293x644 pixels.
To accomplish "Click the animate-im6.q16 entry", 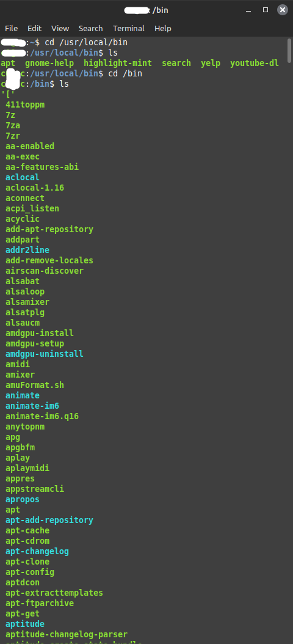I will [42, 416].
